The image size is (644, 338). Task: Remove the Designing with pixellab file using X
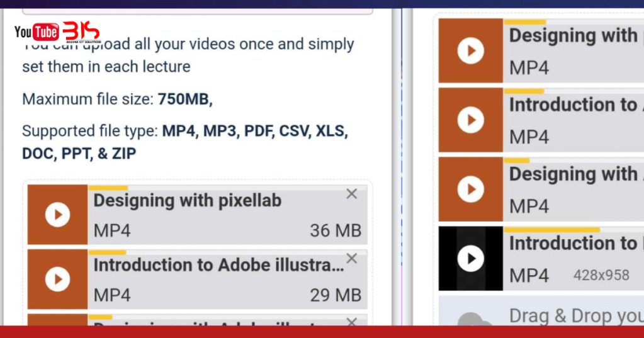(352, 194)
